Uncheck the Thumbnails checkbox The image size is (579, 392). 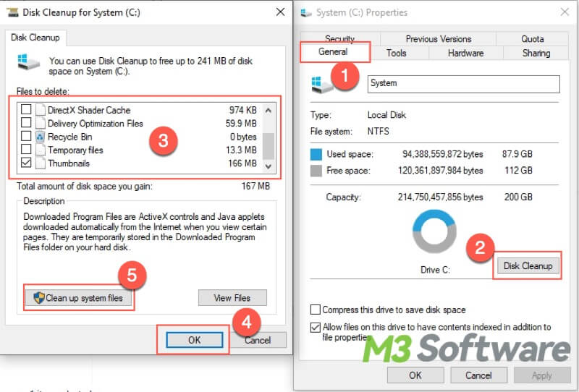pos(26,163)
